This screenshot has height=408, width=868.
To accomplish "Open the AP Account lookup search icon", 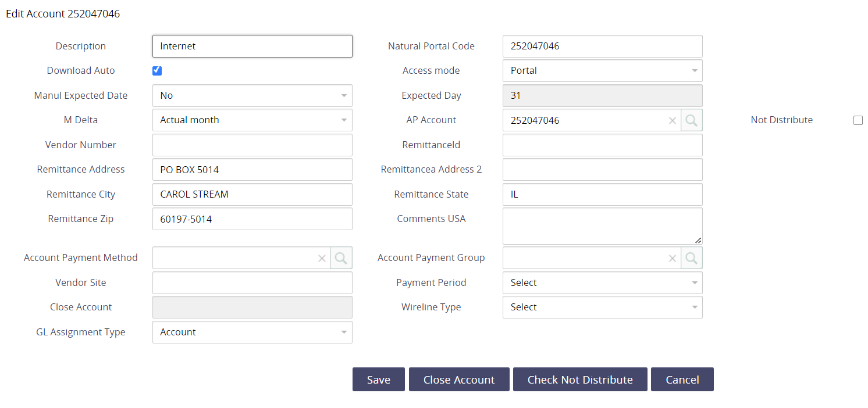I will click(692, 120).
